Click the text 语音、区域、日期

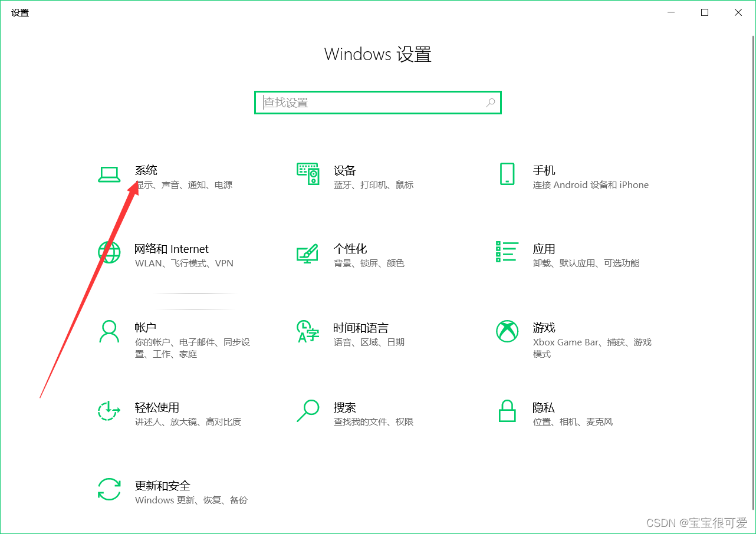click(x=369, y=342)
